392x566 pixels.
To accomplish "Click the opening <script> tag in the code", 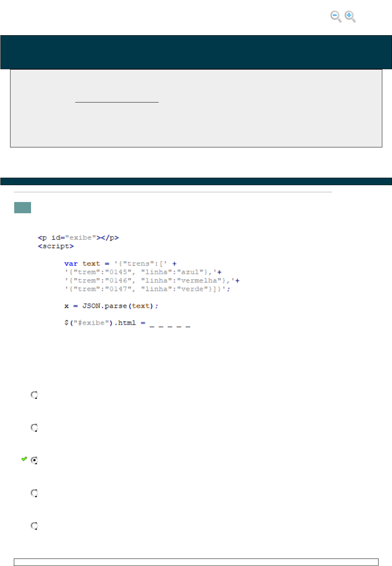I will (x=56, y=246).
